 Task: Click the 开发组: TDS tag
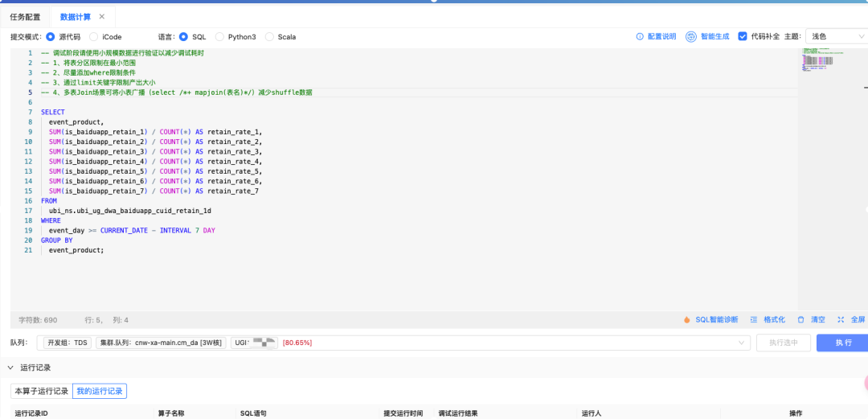tap(68, 343)
